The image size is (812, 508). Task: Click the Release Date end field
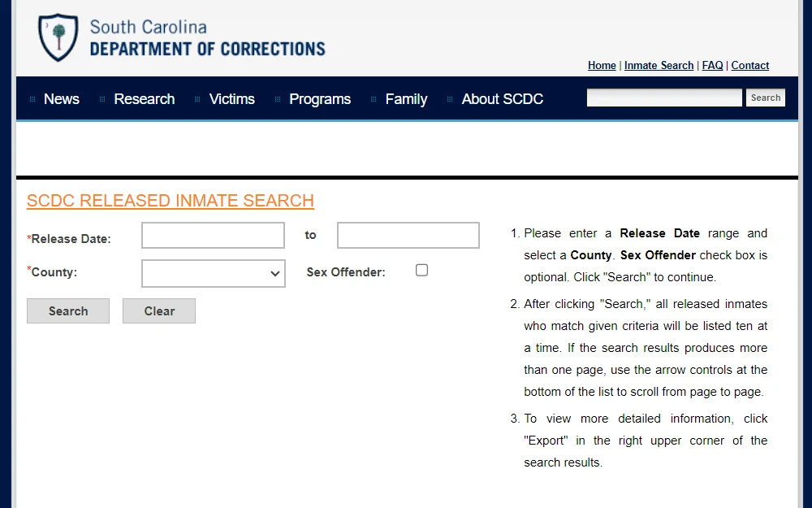coord(408,236)
